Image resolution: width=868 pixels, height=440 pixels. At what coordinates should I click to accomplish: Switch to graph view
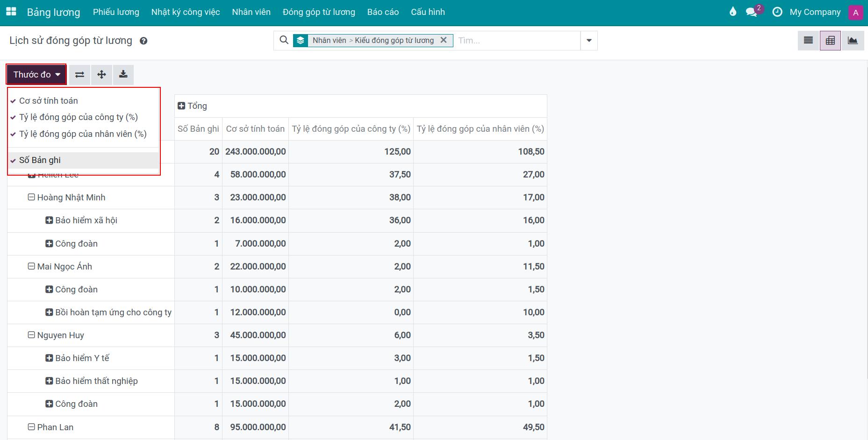[853, 41]
